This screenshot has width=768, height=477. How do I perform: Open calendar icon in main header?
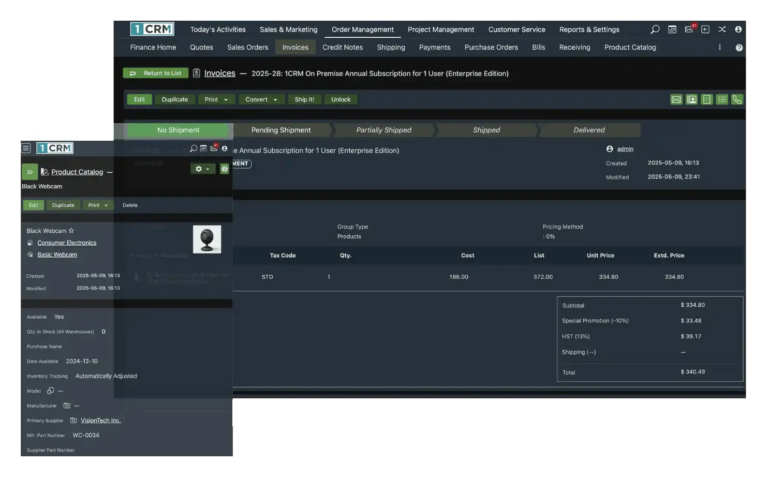[x=672, y=29]
